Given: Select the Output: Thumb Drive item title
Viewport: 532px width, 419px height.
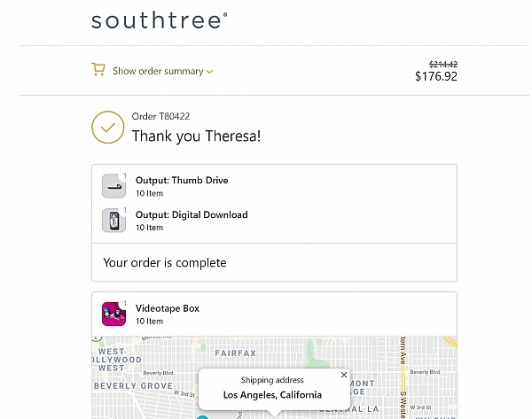Looking at the screenshot, I should pos(182,180).
